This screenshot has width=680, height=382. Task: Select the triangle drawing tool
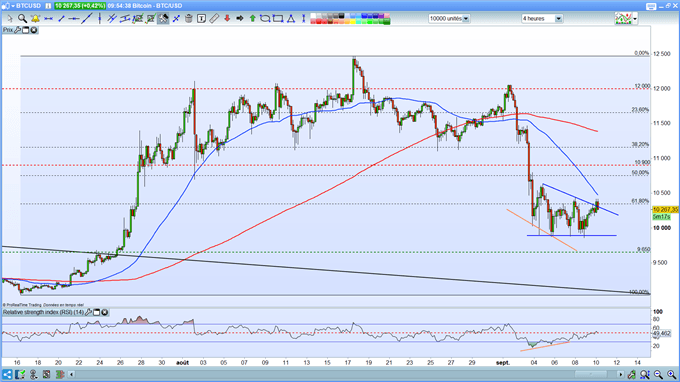(x=291, y=18)
